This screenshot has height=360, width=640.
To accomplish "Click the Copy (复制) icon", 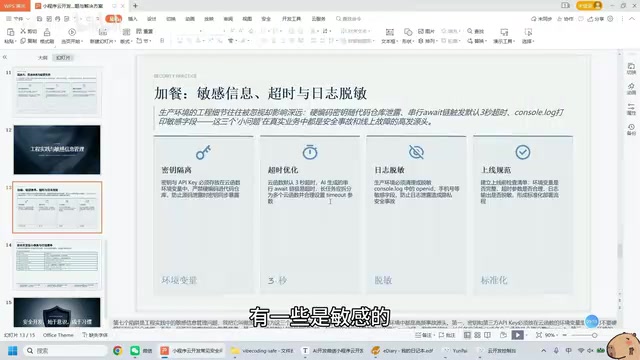I will click(23, 41).
